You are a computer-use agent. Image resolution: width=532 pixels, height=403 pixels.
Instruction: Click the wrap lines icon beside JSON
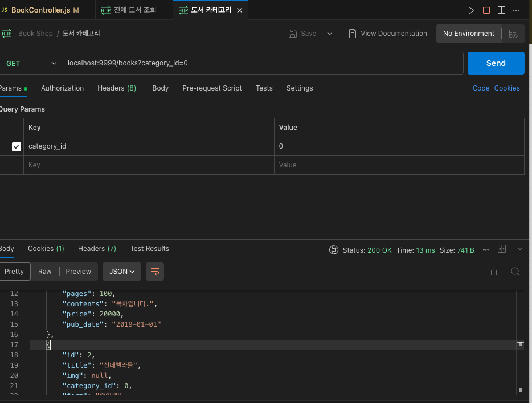tap(155, 272)
